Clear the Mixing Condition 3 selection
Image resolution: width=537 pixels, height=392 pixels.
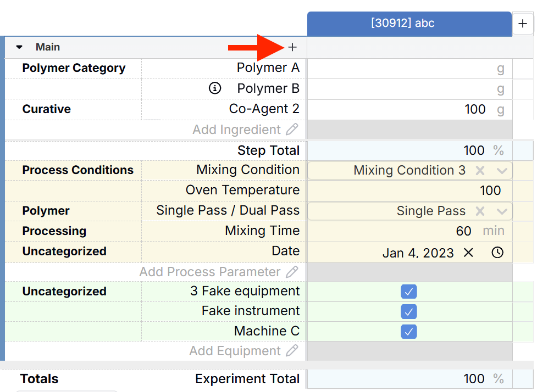click(x=480, y=170)
